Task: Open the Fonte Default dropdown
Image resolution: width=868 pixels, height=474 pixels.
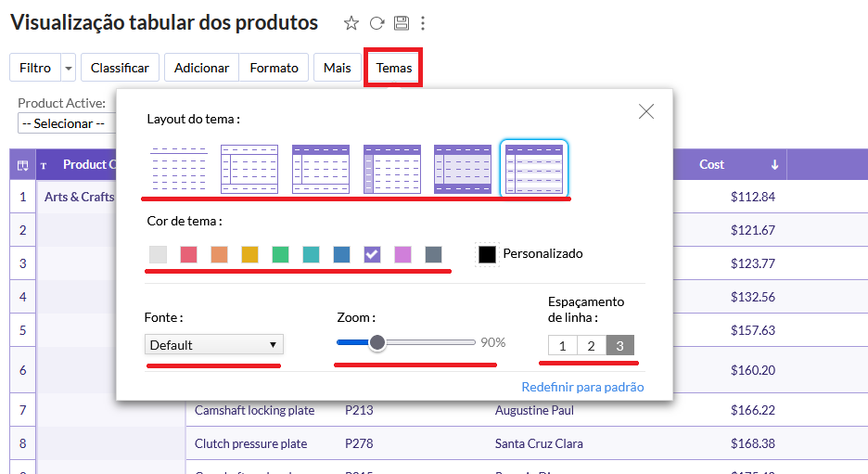Action: tap(213, 344)
